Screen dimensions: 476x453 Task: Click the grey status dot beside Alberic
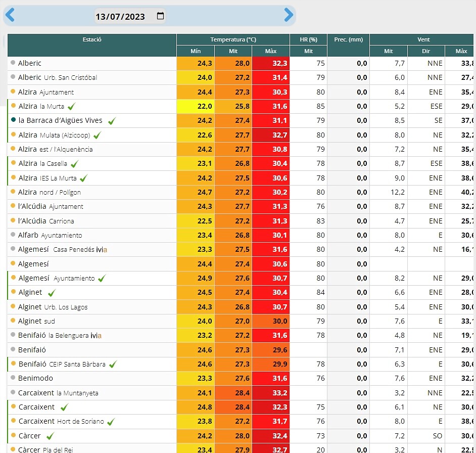(13, 63)
